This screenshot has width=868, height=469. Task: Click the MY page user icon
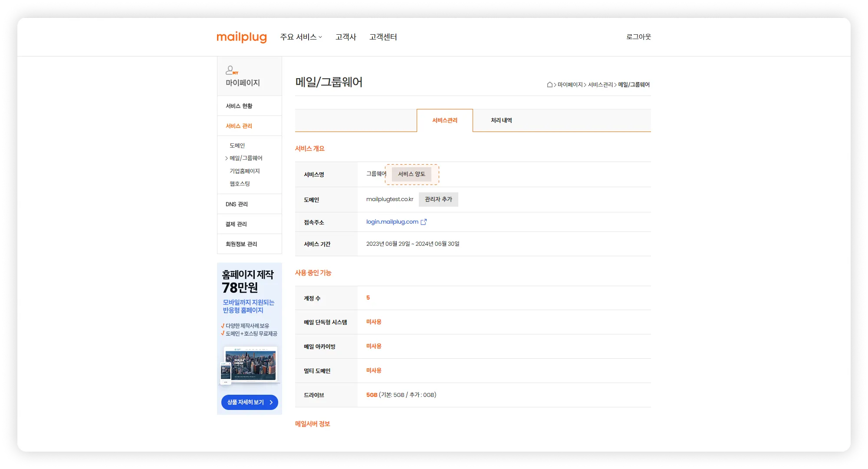point(230,70)
